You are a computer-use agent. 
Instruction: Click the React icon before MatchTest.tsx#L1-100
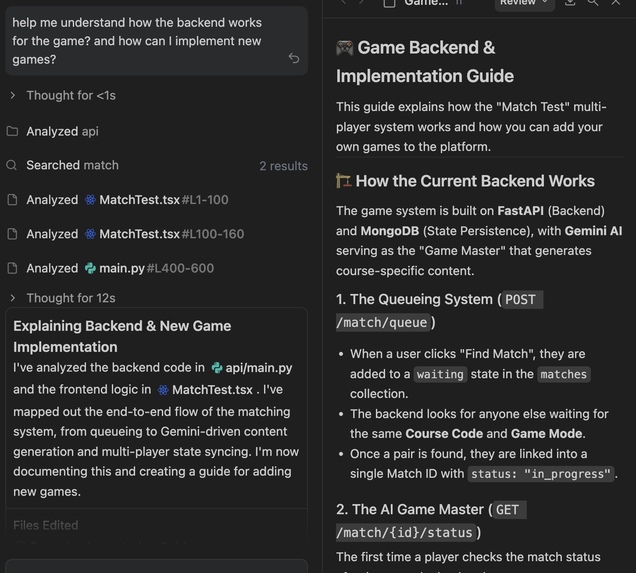tap(90, 200)
